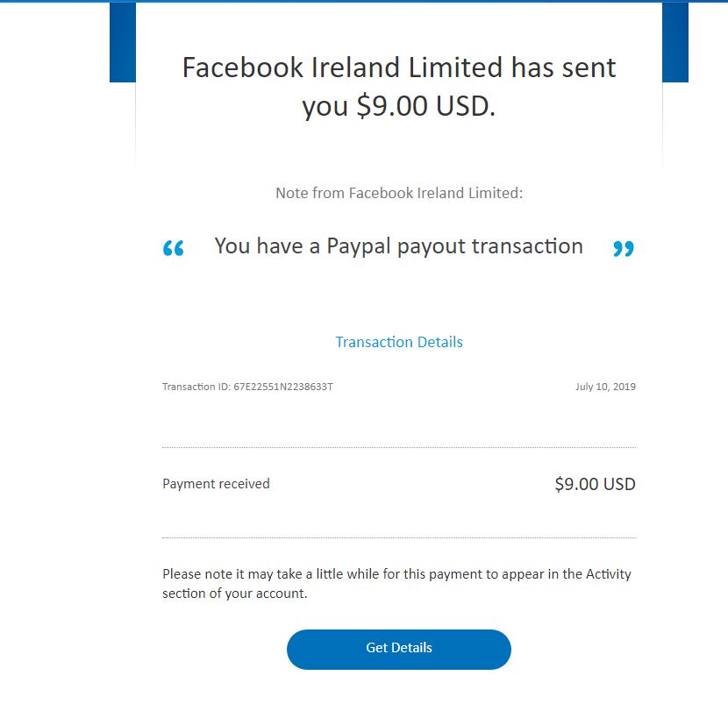Click the right blue banner block
728x704 pixels.
pos(675,42)
